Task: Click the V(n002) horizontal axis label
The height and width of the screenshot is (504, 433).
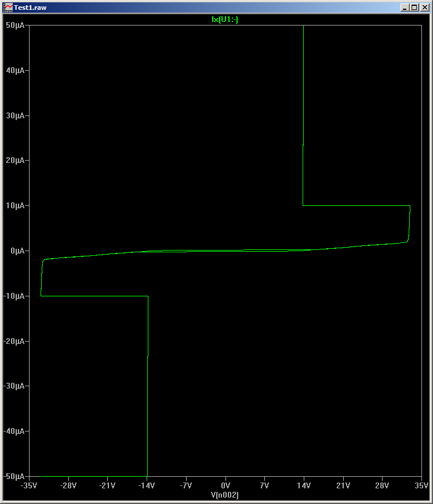Action: (x=225, y=495)
